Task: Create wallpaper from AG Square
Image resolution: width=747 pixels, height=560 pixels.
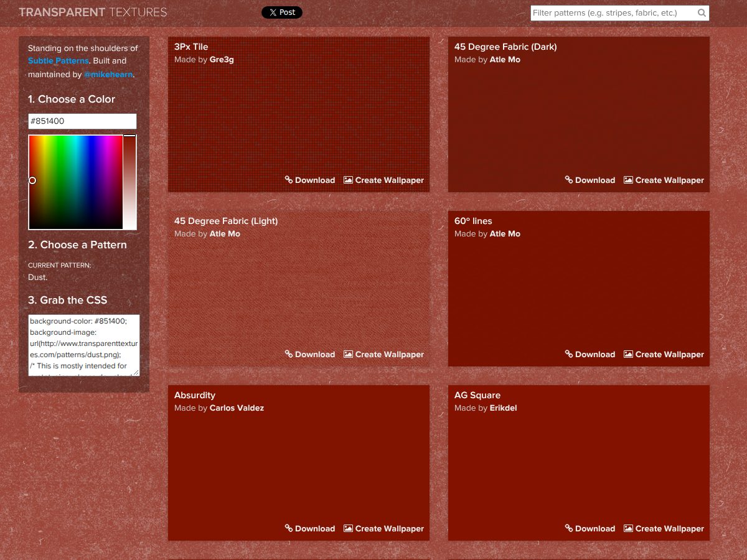Action: pyautogui.click(x=664, y=529)
